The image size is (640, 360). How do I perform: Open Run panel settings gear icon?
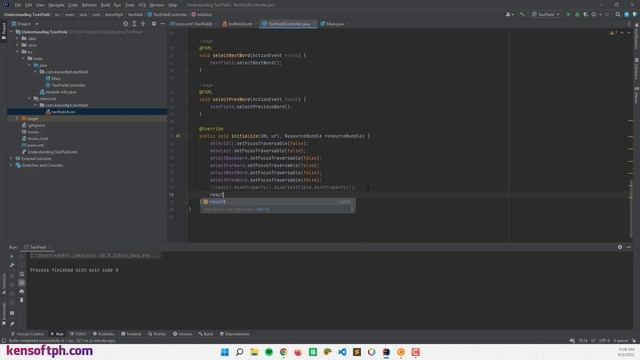pos(620,247)
